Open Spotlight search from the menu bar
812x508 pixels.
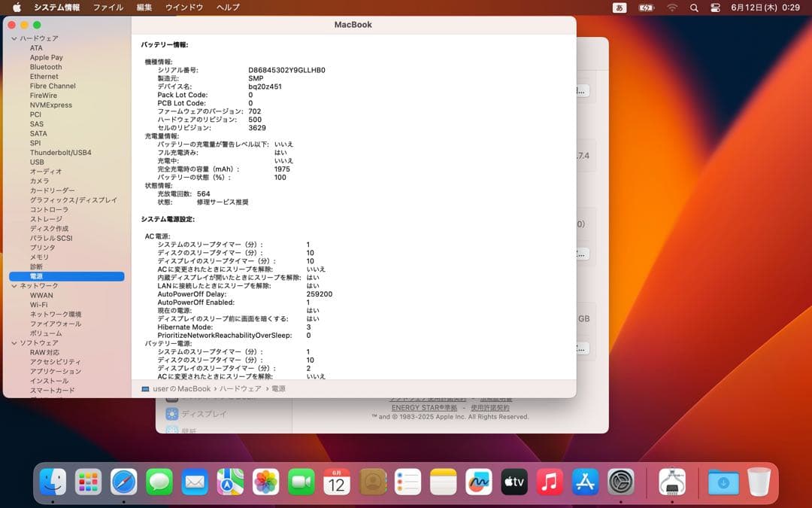point(693,8)
